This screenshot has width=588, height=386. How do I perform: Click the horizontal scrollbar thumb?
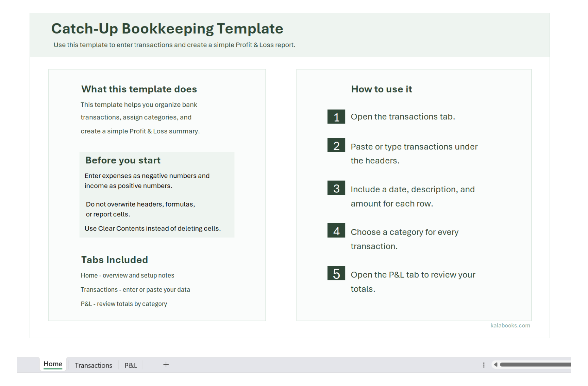535,365
